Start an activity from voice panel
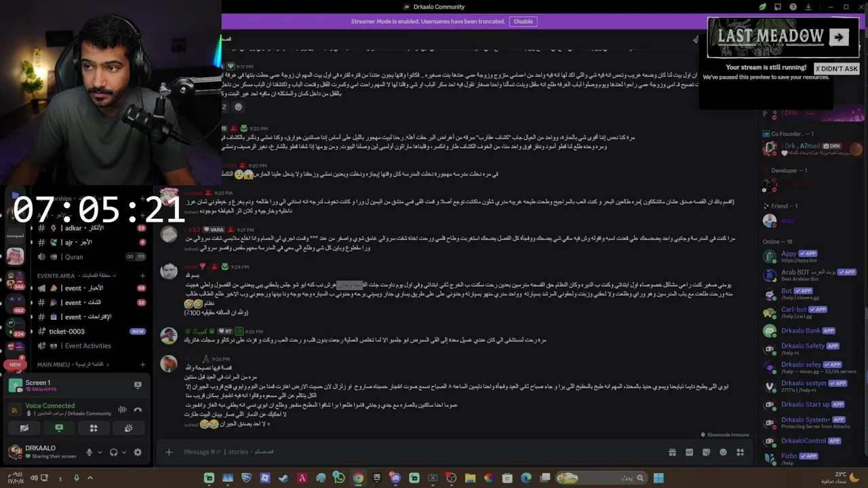868x488 pixels. (x=94, y=428)
